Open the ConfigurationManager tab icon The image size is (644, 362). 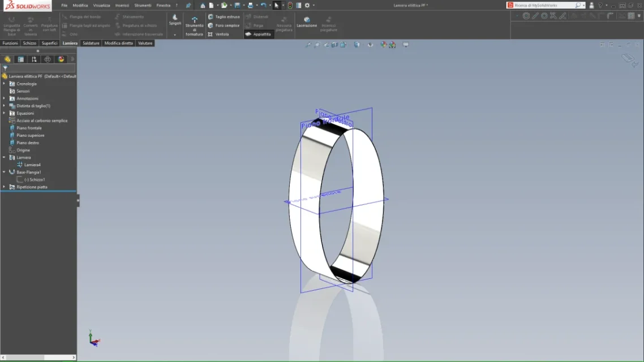(34, 59)
